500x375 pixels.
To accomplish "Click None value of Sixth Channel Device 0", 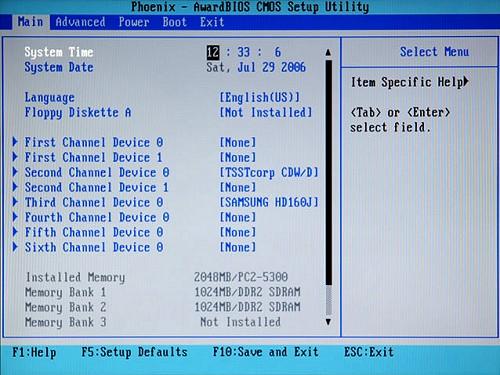I will [238, 247].
